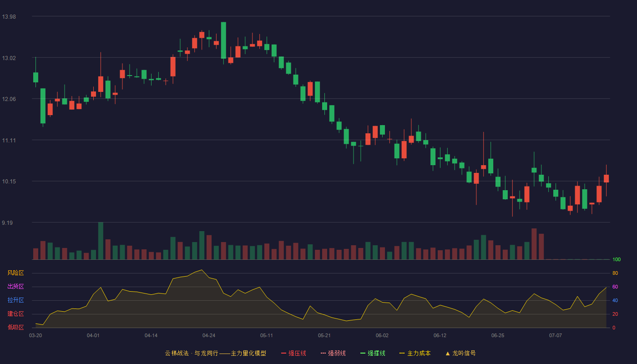The width and height of the screenshot is (637, 364).
Task: Click the 建仓区 zone label
Action: (x=15, y=314)
